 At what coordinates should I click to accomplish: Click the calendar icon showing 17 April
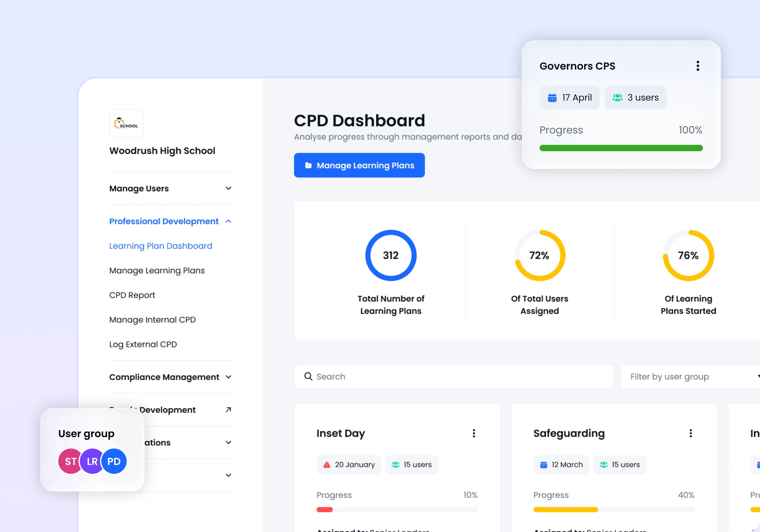(x=553, y=98)
